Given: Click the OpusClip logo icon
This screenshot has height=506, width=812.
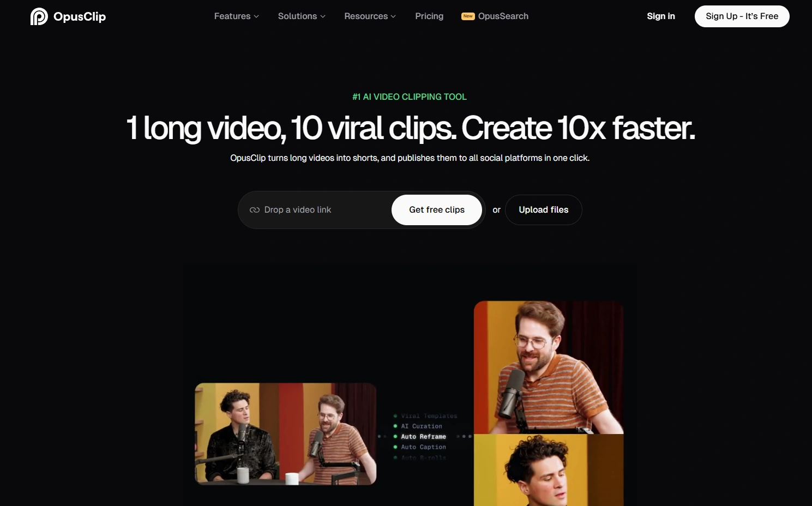Looking at the screenshot, I should [39, 16].
